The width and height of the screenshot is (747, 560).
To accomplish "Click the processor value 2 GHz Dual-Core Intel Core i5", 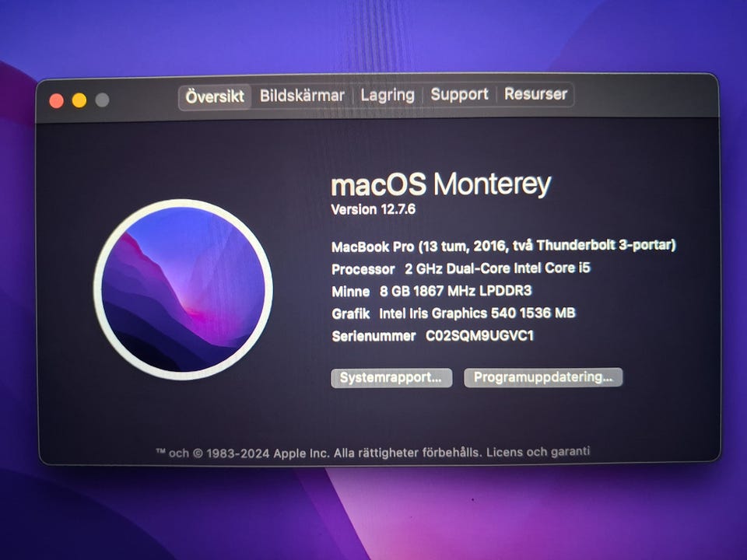I will tap(497, 268).
